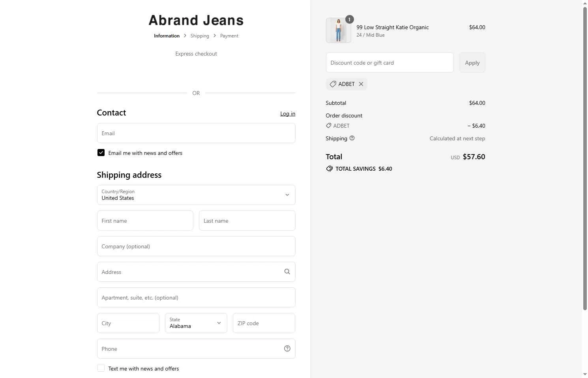Click the Order discount label
Screen dimensions: 588x378
[344, 115]
